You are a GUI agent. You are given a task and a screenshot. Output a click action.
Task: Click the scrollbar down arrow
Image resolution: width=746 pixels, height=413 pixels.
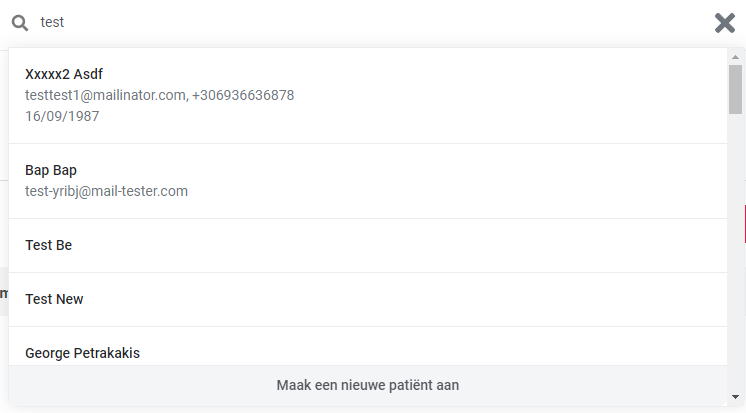pyautogui.click(x=736, y=397)
